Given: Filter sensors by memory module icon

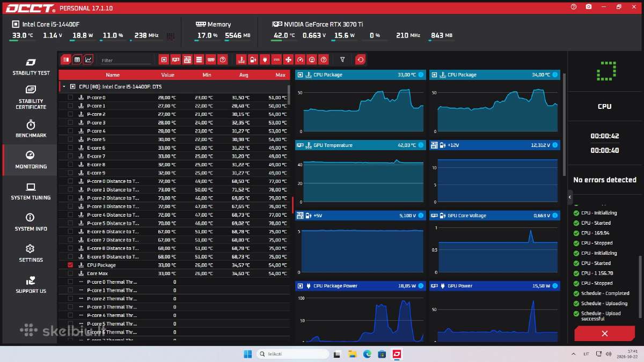Looking at the screenshot, I should click(x=211, y=60).
